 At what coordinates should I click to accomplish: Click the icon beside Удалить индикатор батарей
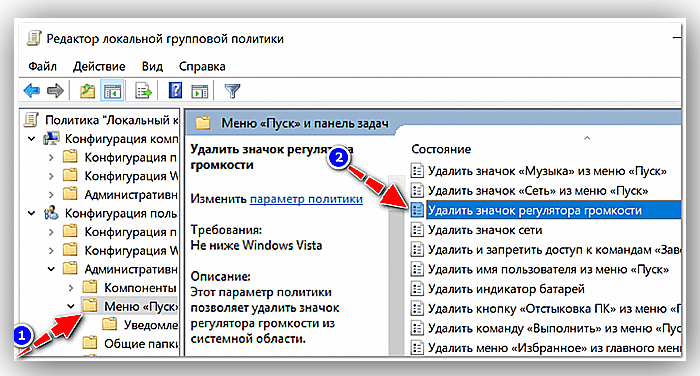coord(417,288)
